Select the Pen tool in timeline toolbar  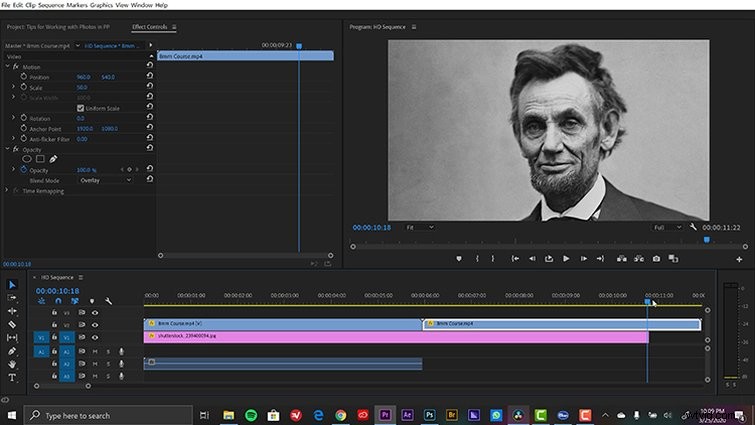coord(12,351)
